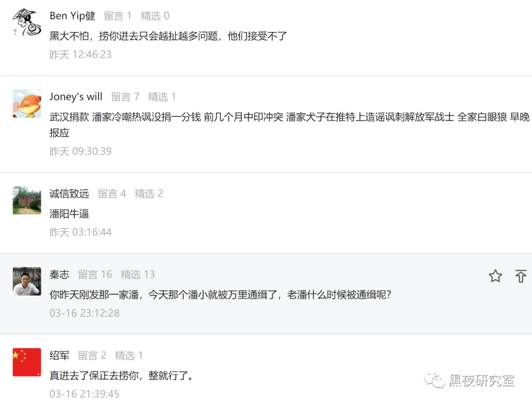Viewport: 532px width, 404px height.
Task: Open 诚信致远's landscape avatar
Action: (x=27, y=200)
